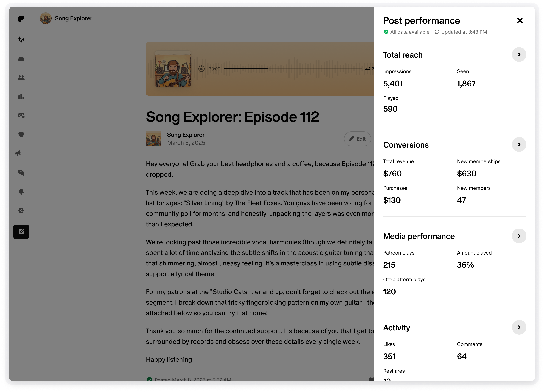This screenshot has width=544, height=392.
Task: Open the stacked library icon in sidebar
Action: [21, 58]
